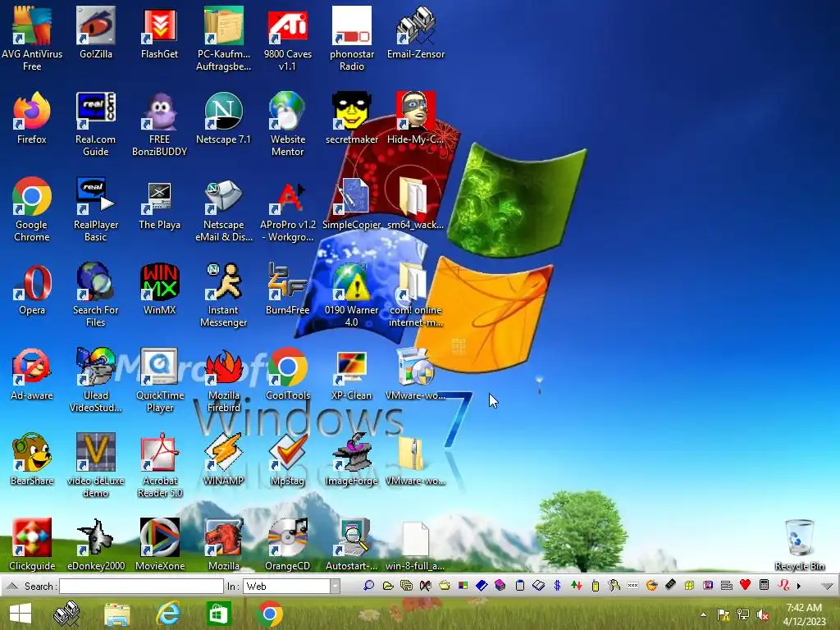The image size is (840, 630).
Task: Select the Website Mentor icon
Action: (288, 123)
